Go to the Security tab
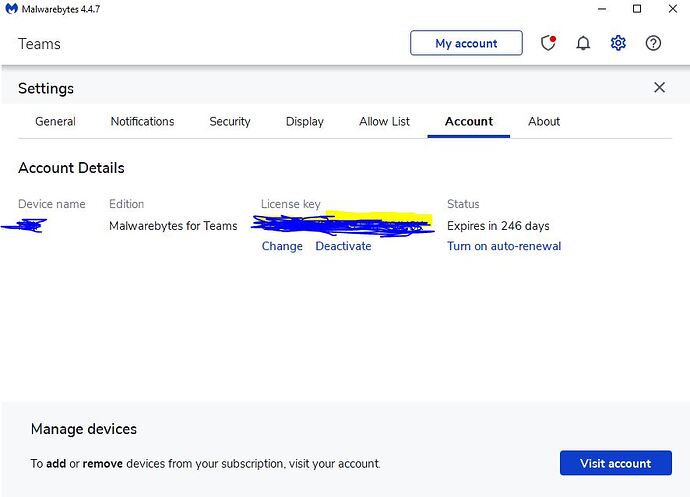Viewport: 690px width, 497px height. pyautogui.click(x=229, y=121)
